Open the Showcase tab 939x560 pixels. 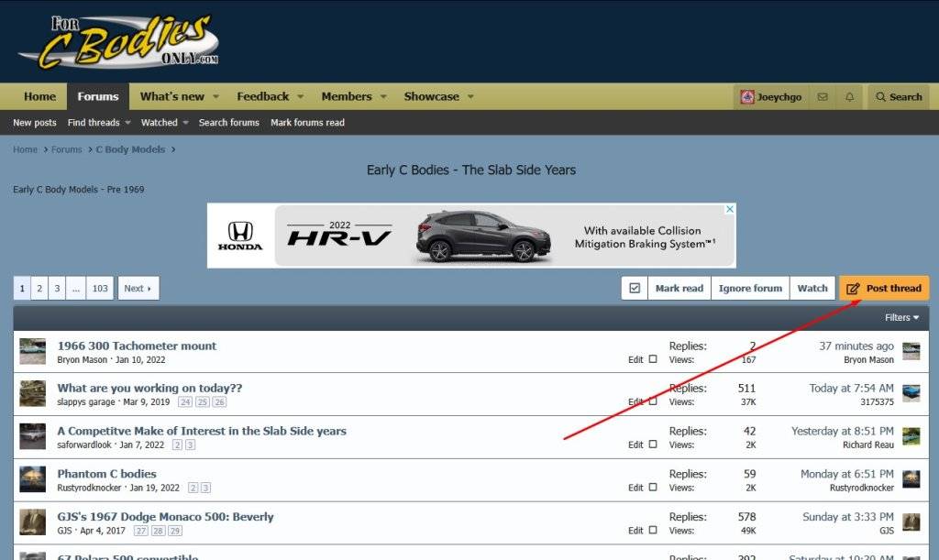pos(431,97)
